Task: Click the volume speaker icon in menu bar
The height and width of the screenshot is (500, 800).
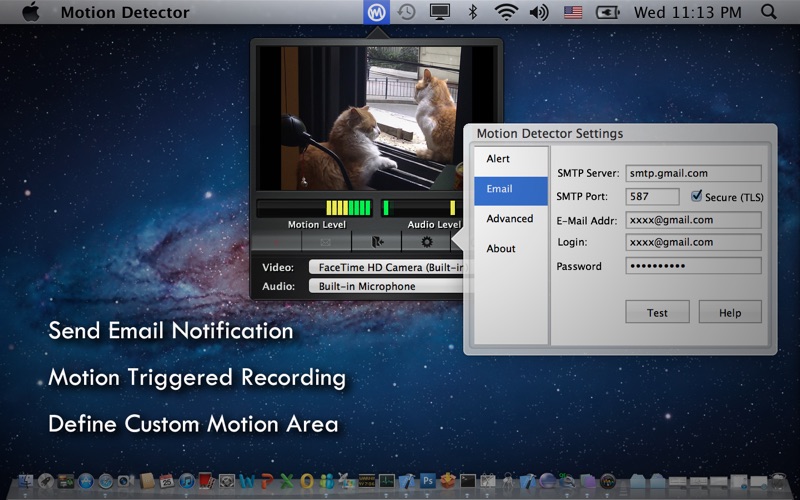Action: point(539,12)
